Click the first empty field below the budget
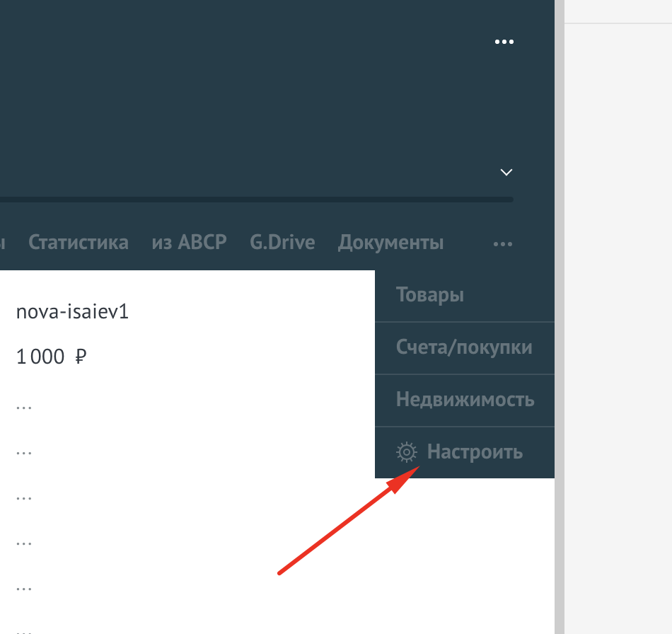 24,406
